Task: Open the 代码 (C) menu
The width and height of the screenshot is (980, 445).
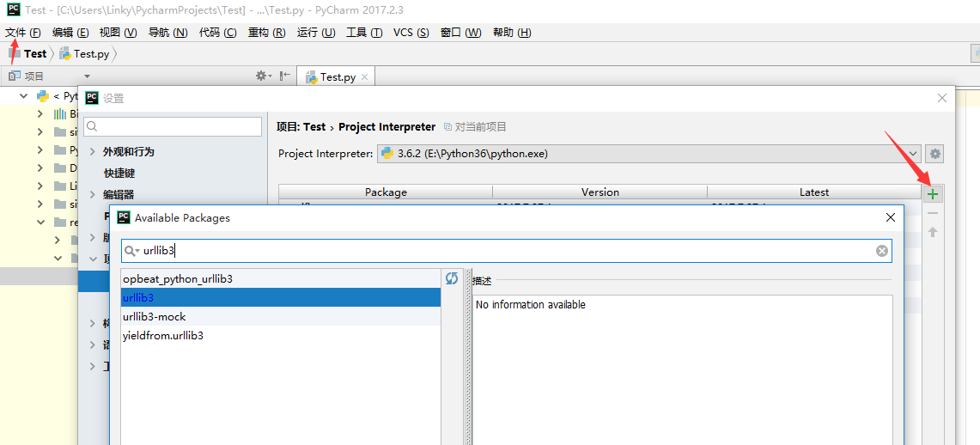Action: (x=218, y=33)
